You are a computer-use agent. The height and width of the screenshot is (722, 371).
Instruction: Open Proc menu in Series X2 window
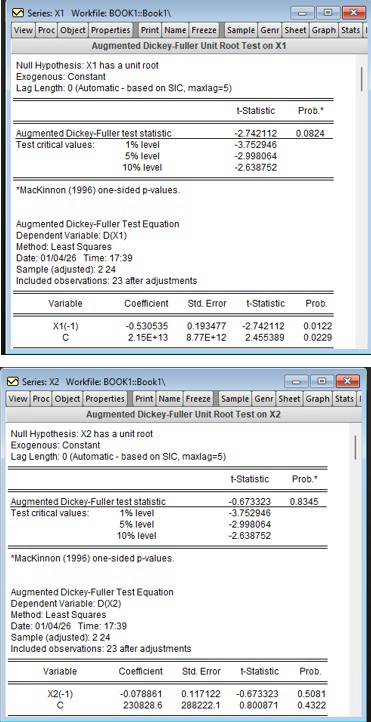(41, 399)
